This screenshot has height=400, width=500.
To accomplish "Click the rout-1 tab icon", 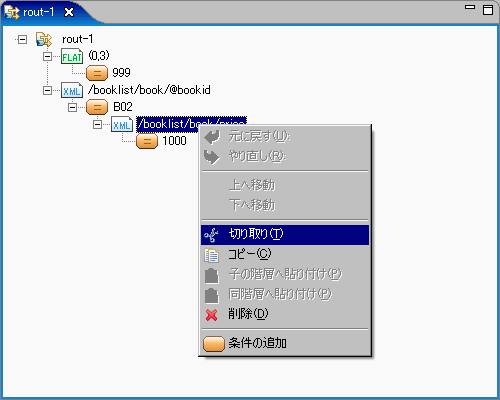I will [12, 13].
